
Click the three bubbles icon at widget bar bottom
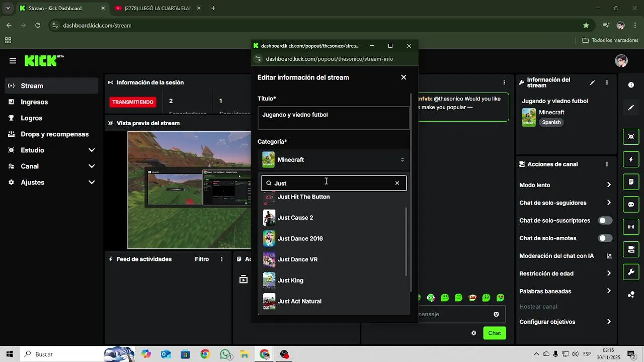coord(631,295)
